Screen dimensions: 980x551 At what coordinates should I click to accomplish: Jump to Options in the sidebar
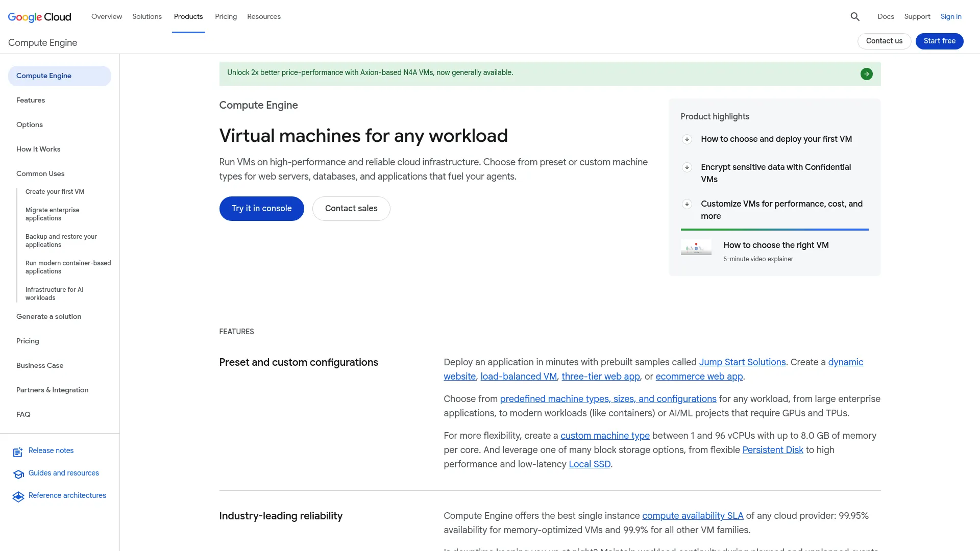click(x=30, y=125)
